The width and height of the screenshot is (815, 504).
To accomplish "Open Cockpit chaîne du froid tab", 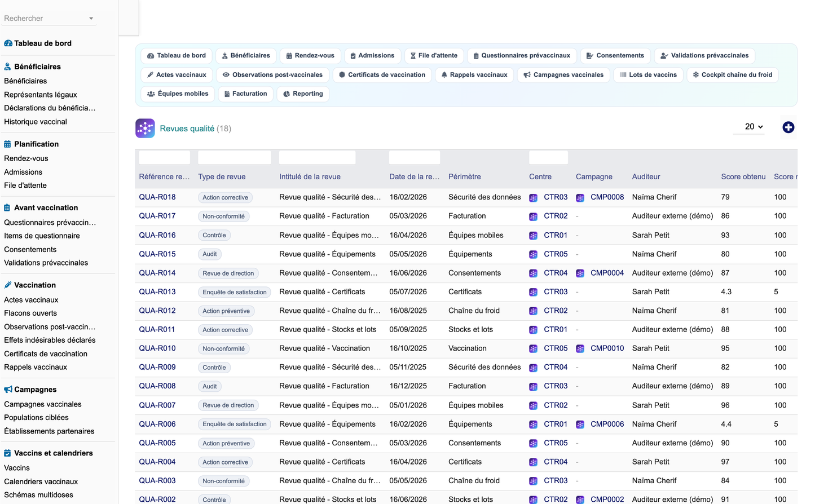I will (733, 75).
